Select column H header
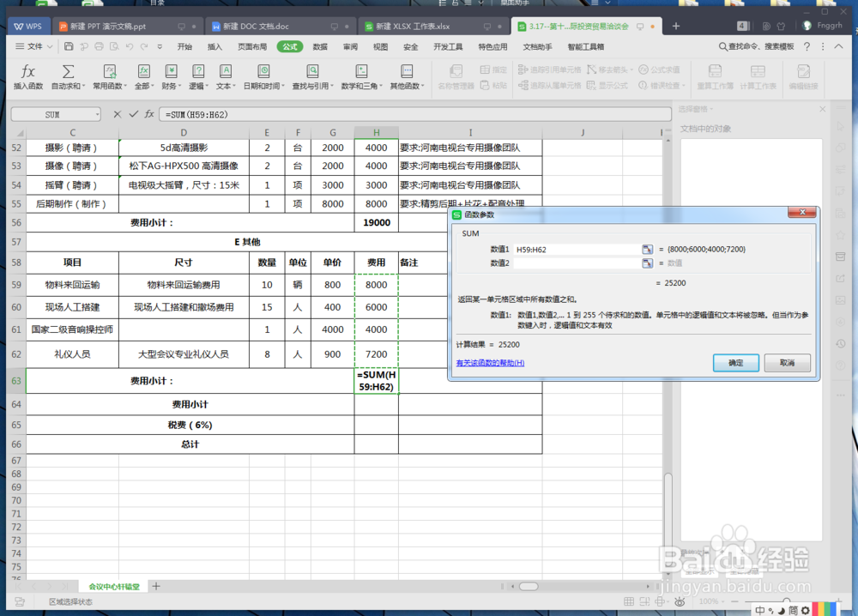 point(376,132)
